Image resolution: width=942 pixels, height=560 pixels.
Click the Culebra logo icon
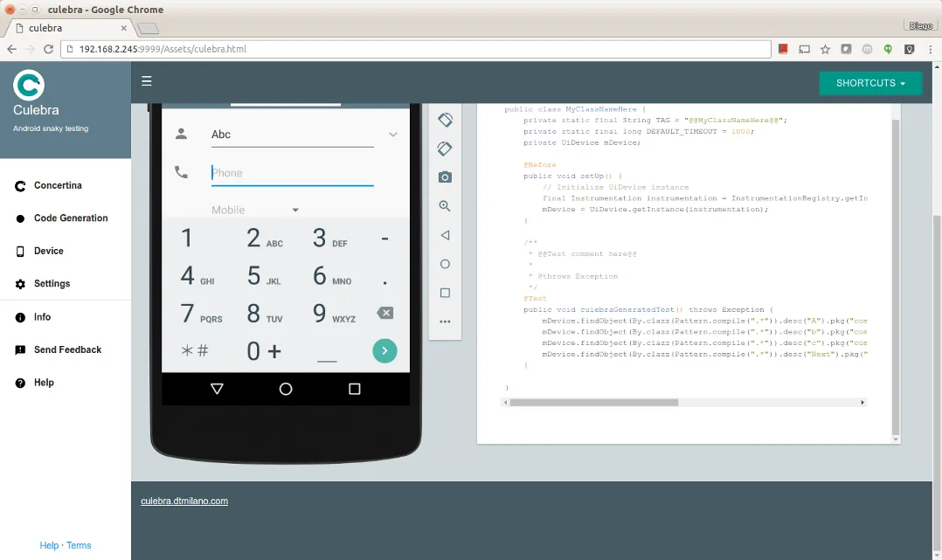[x=29, y=85]
